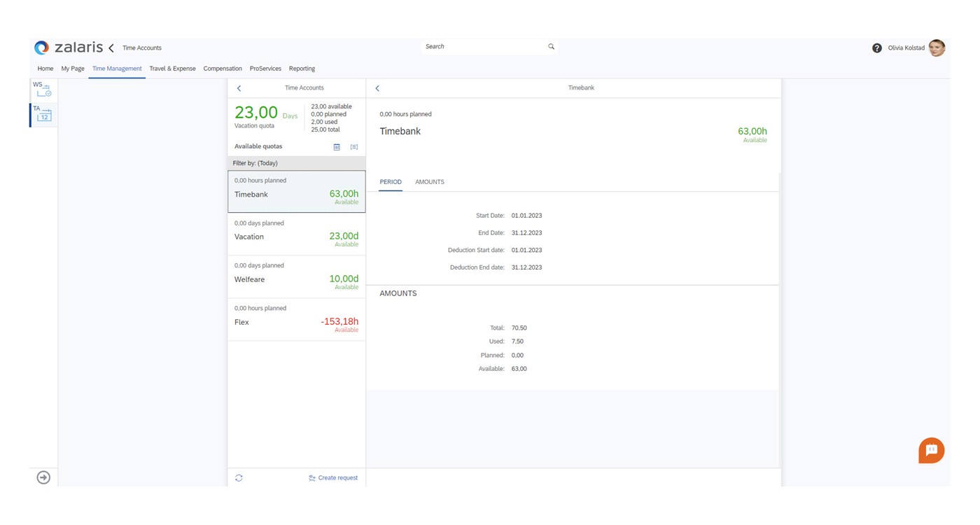The width and height of the screenshot is (980, 525).
Task: Switch to list view of quotas
Action: coord(354,147)
